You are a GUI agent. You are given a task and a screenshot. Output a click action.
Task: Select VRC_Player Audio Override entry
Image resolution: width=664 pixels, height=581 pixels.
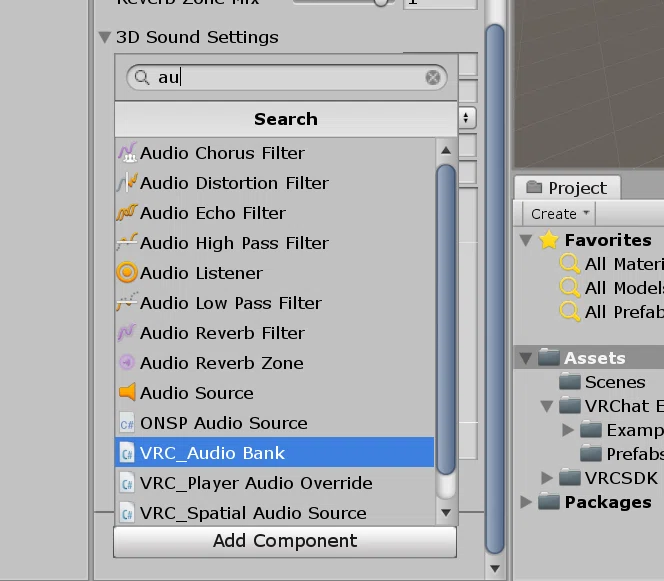coord(274,483)
